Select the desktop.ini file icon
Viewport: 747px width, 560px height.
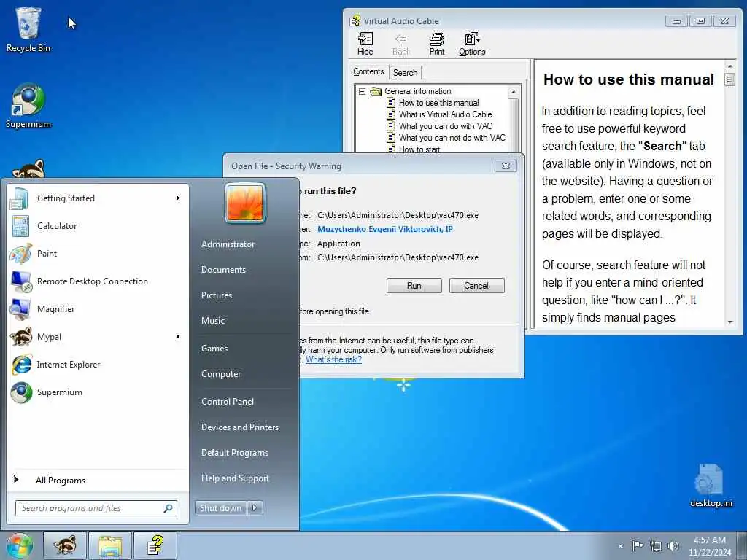click(x=711, y=486)
